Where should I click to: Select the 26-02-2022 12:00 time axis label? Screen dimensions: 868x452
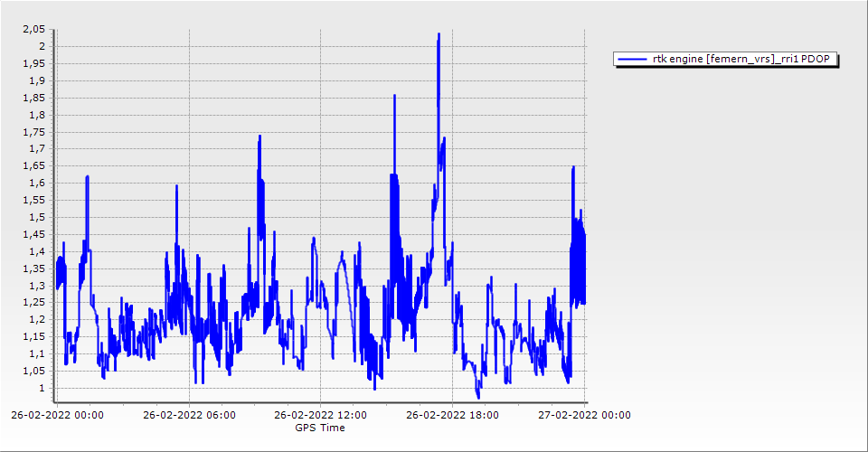[321, 416]
